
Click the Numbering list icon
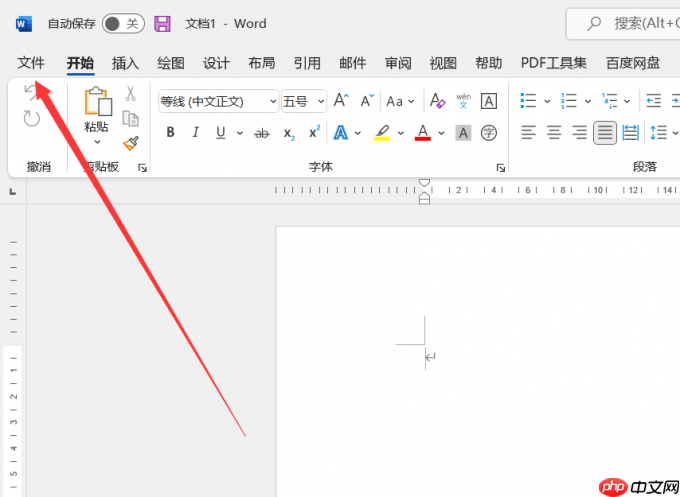point(569,101)
